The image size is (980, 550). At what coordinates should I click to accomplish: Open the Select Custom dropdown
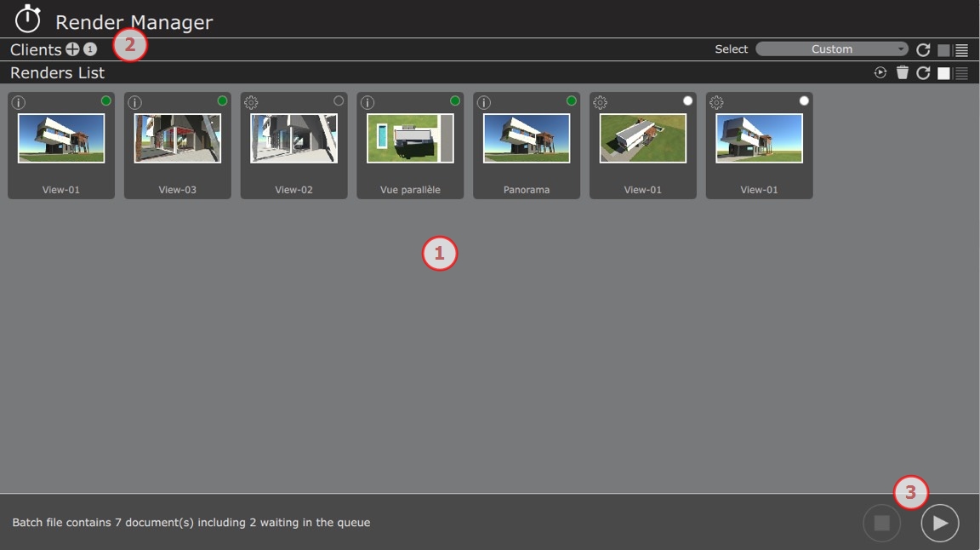(831, 49)
